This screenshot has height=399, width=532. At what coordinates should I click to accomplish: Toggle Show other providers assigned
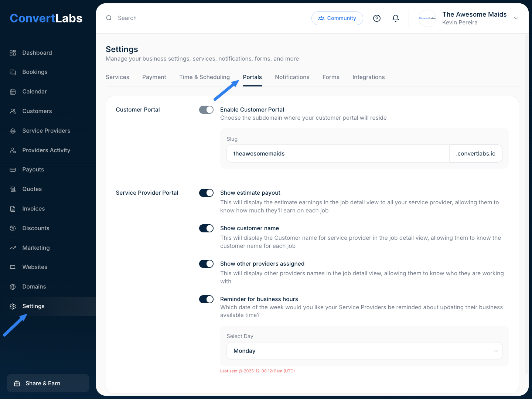tap(206, 264)
